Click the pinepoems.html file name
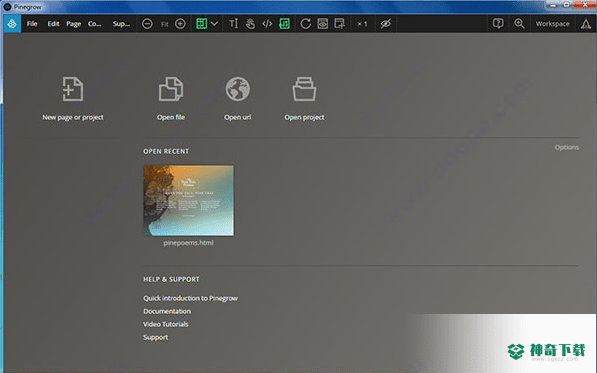This screenshot has width=597, height=373. 188,243
